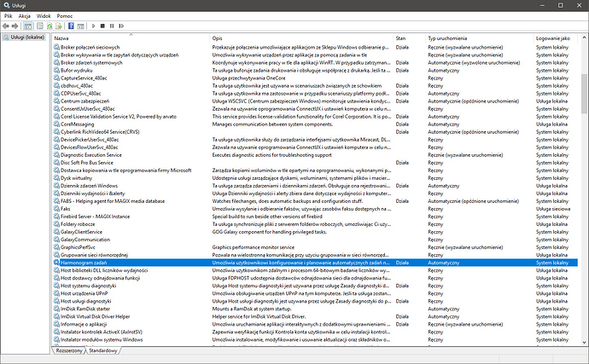Open the Akcja menu
Screen dimensions: 589x364
(26, 16)
